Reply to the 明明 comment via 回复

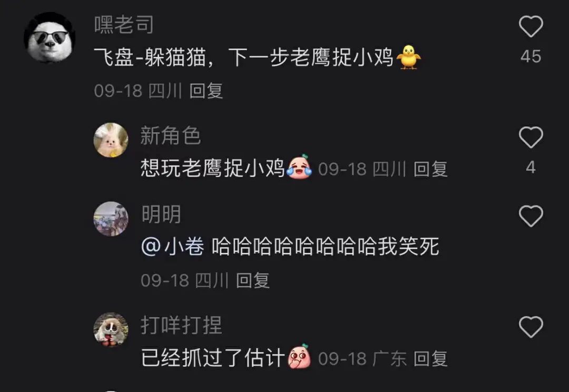pyautogui.click(x=252, y=280)
